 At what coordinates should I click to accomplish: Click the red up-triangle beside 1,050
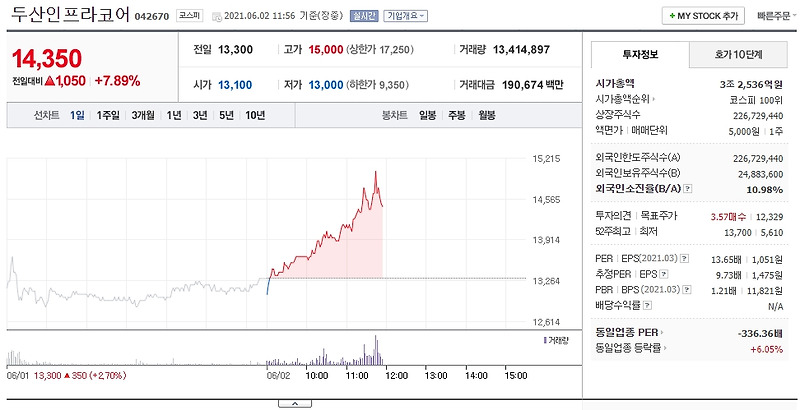[x=49, y=81]
